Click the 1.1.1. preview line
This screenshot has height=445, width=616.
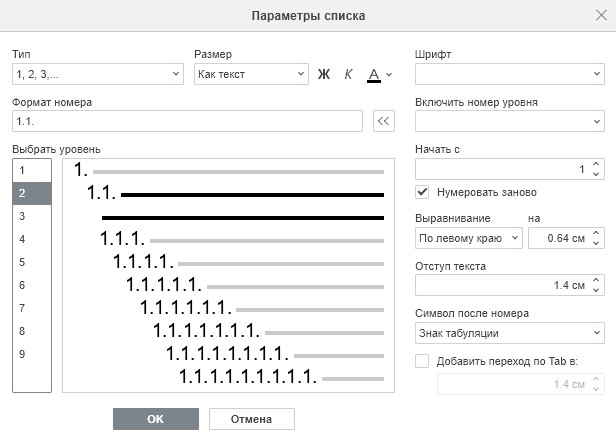click(x=242, y=239)
